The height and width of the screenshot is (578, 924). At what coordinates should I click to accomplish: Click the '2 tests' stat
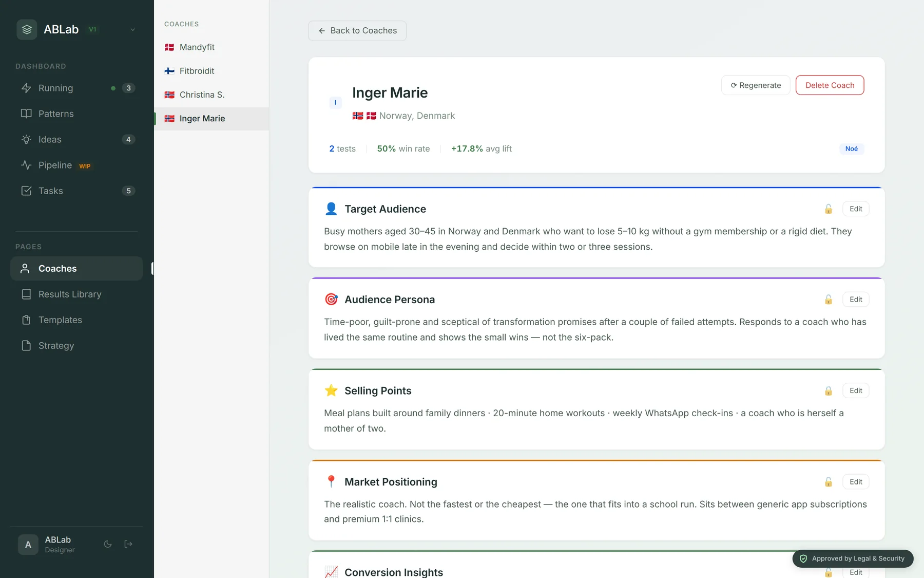pos(342,148)
